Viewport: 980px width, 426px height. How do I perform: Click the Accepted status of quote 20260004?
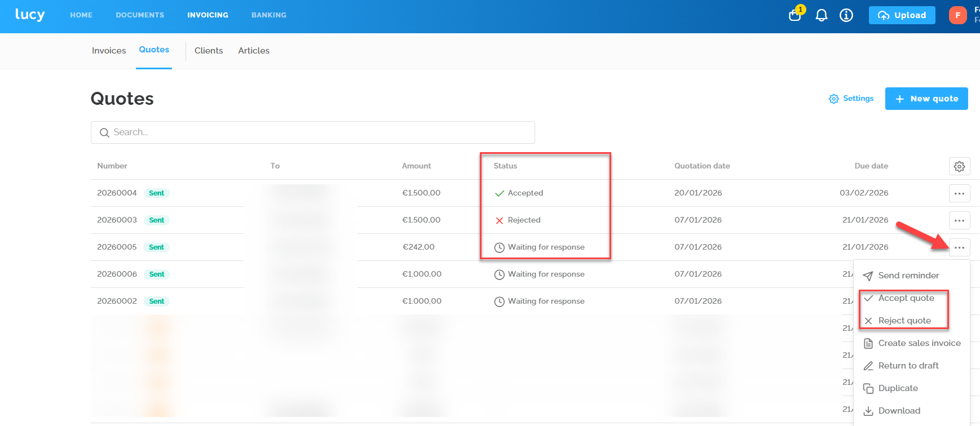pyautogui.click(x=519, y=193)
